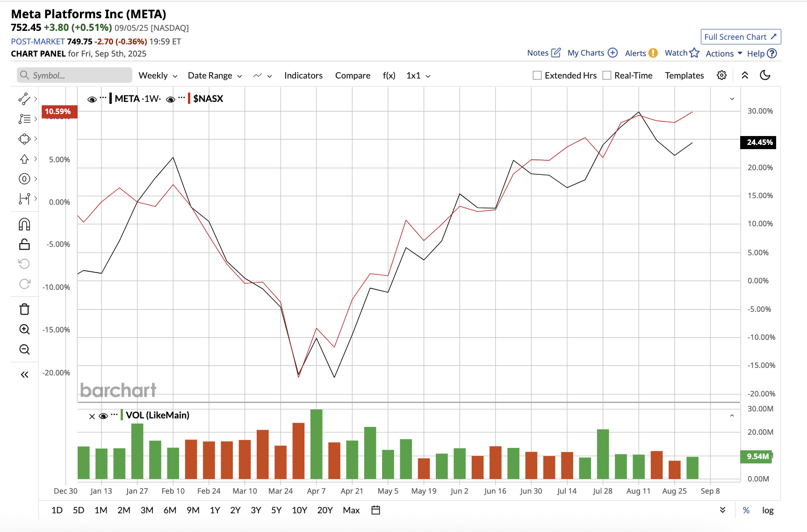Hide the META series eye icon
Image resolution: width=807 pixels, height=532 pixels.
[92, 99]
